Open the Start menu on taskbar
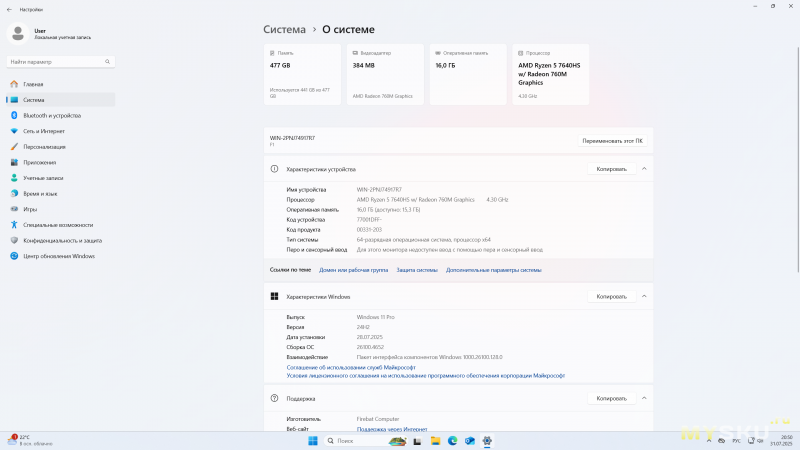 pos(313,441)
